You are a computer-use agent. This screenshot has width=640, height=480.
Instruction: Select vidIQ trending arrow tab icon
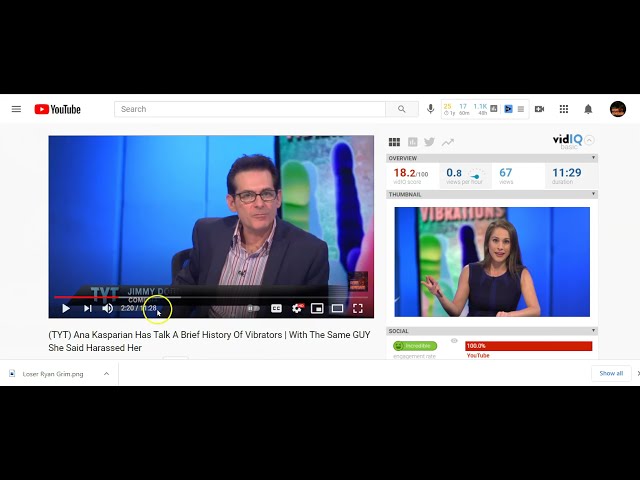(448, 142)
